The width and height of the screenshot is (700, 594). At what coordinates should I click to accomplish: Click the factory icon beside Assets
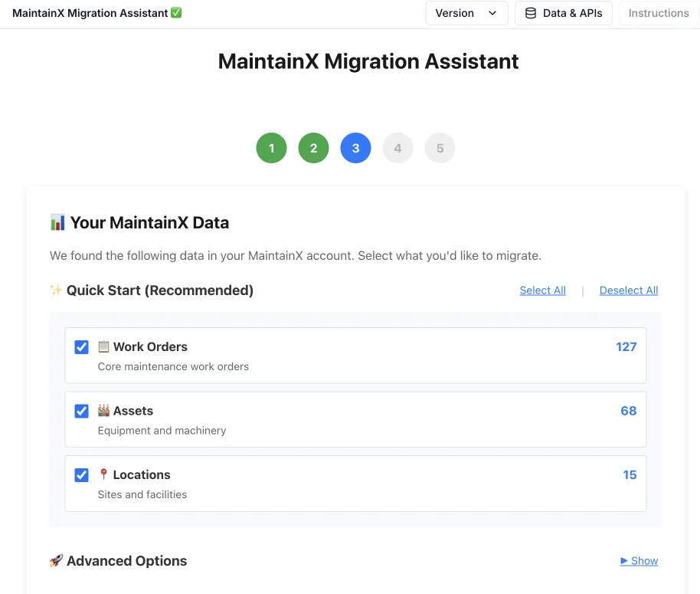pyautogui.click(x=103, y=411)
